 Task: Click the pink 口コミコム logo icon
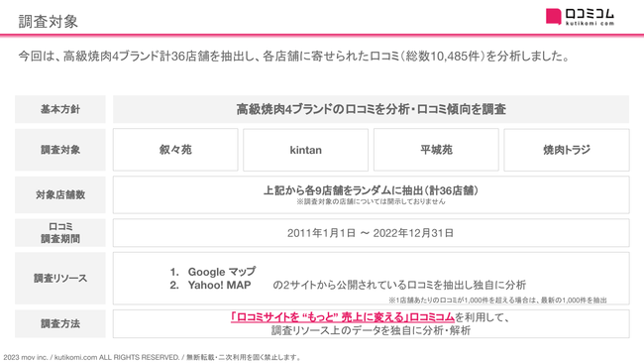pyautogui.click(x=553, y=17)
